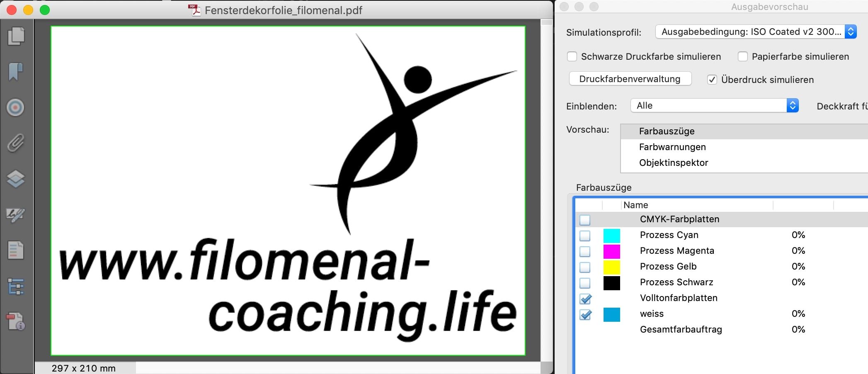Screen dimensions: 868x374
Task: Open the Simulationsprofil dropdown
Action: (x=756, y=32)
